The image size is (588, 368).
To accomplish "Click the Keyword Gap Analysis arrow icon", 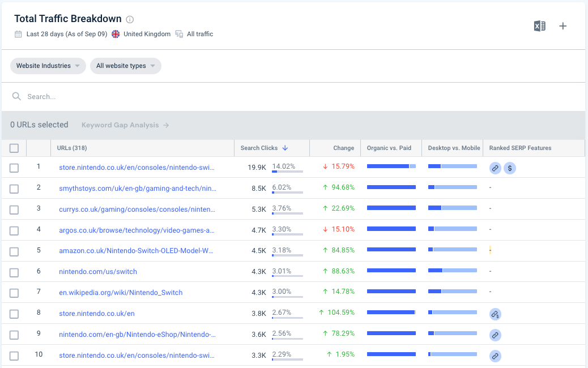I will coord(166,125).
